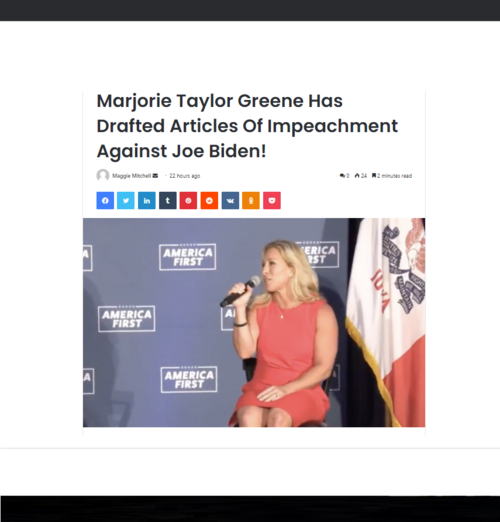Viewport: 500px width, 522px height.
Task: Share the article on VKontakte
Action: [x=230, y=200]
